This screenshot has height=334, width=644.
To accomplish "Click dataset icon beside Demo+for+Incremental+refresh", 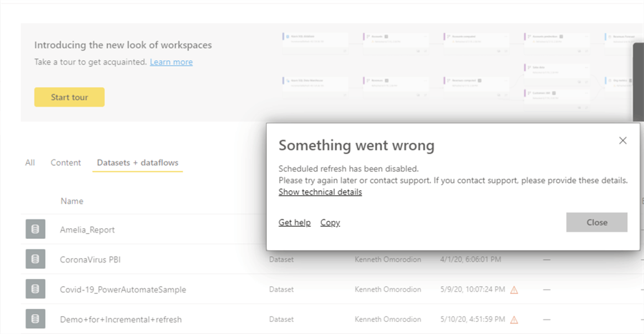I will point(35,319).
